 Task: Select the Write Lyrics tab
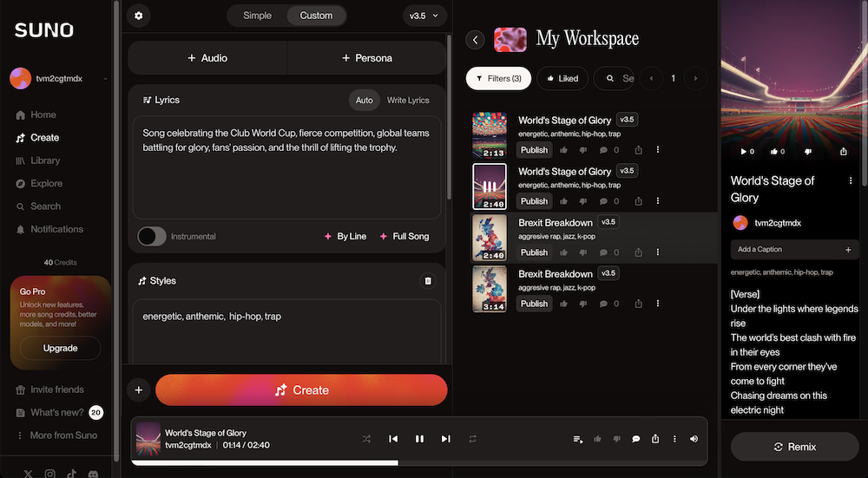[408, 100]
